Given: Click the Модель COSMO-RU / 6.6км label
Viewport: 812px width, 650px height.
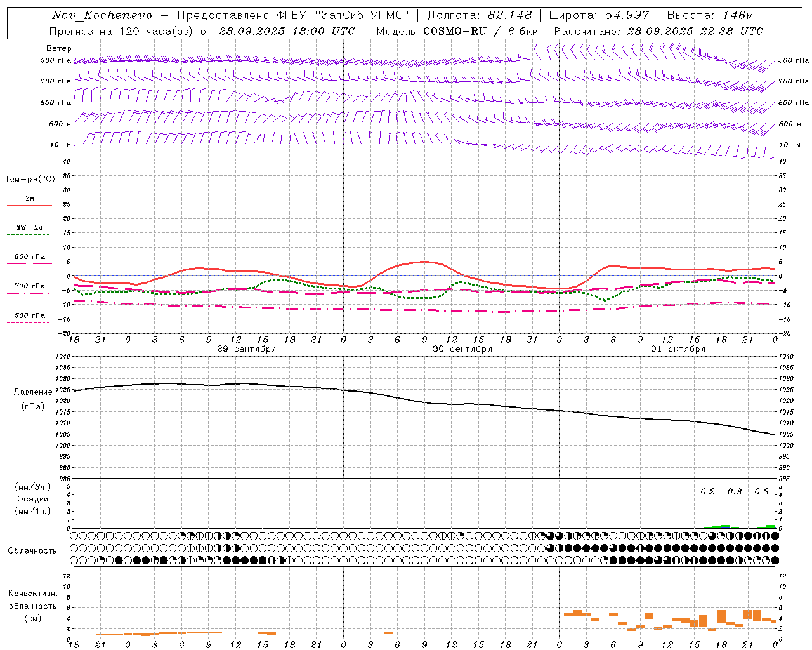Looking at the screenshot, I should click(x=457, y=31).
